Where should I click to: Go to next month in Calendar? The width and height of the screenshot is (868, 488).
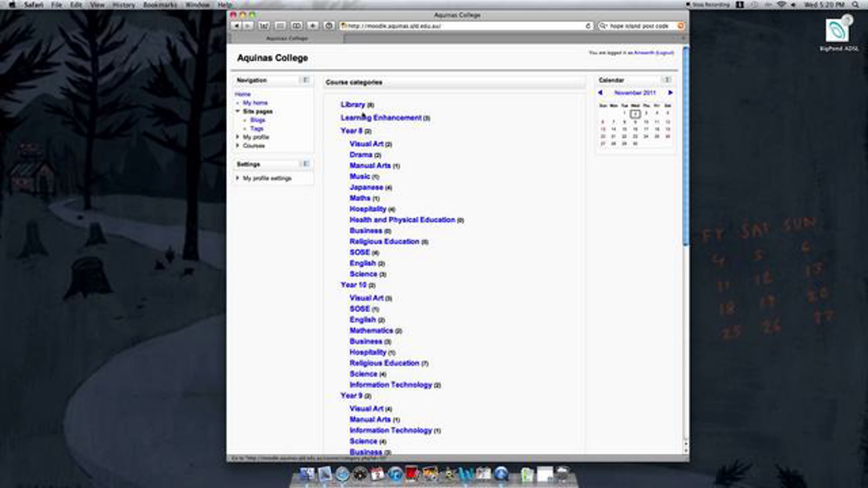(x=670, y=93)
